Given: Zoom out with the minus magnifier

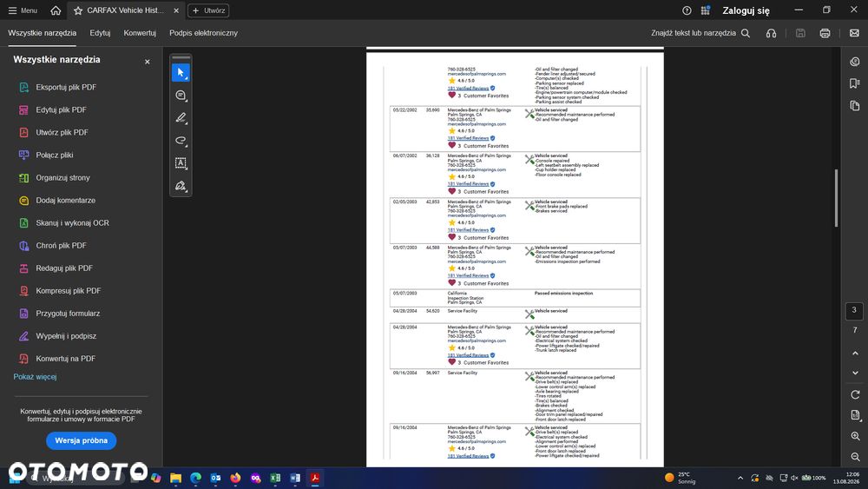Looking at the screenshot, I should click(855, 457).
